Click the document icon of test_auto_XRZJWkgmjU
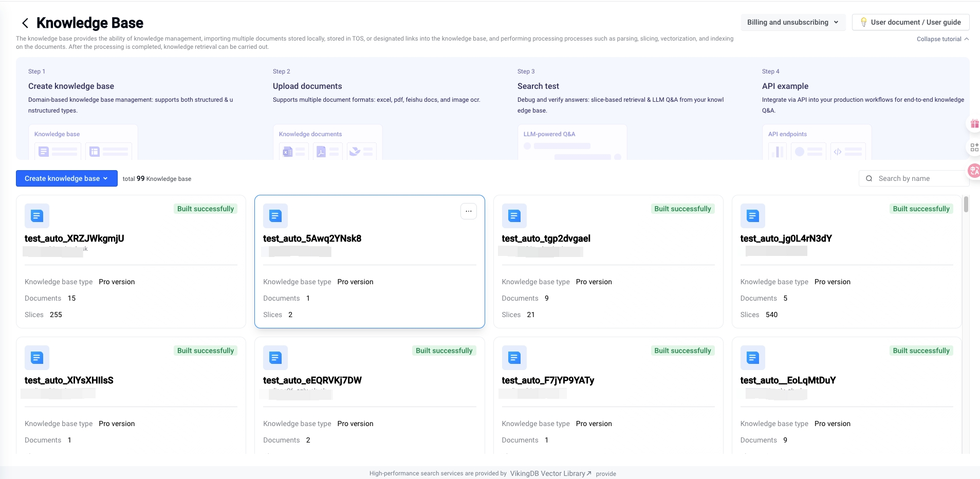Viewport: 980px width, 479px height. click(37, 216)
